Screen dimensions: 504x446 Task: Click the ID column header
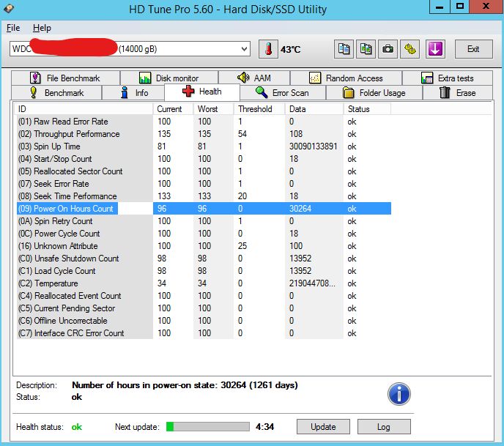point(84,109)
